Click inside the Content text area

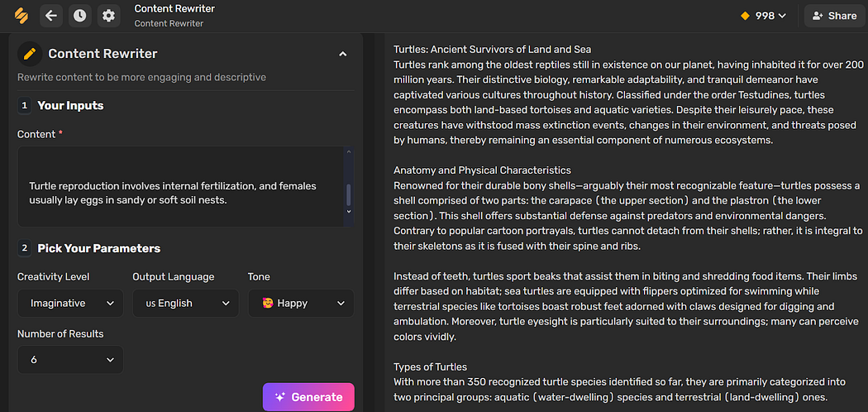[180, 187]
